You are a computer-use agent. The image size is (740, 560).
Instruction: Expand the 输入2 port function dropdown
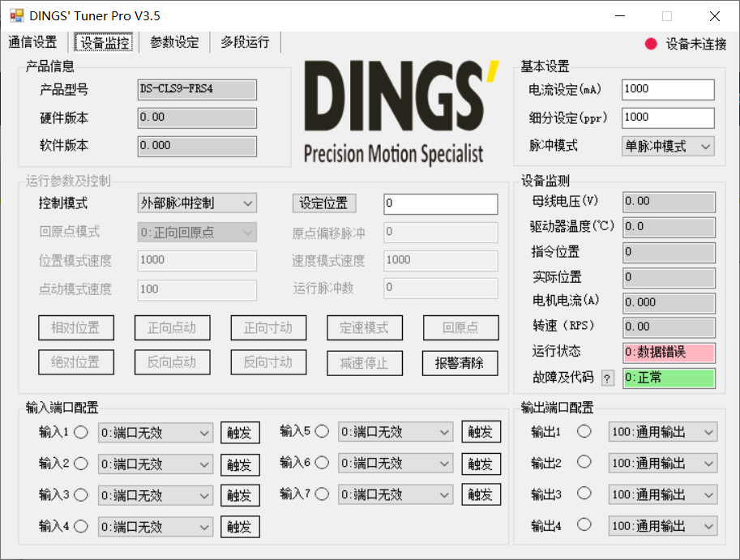(156, 464)
